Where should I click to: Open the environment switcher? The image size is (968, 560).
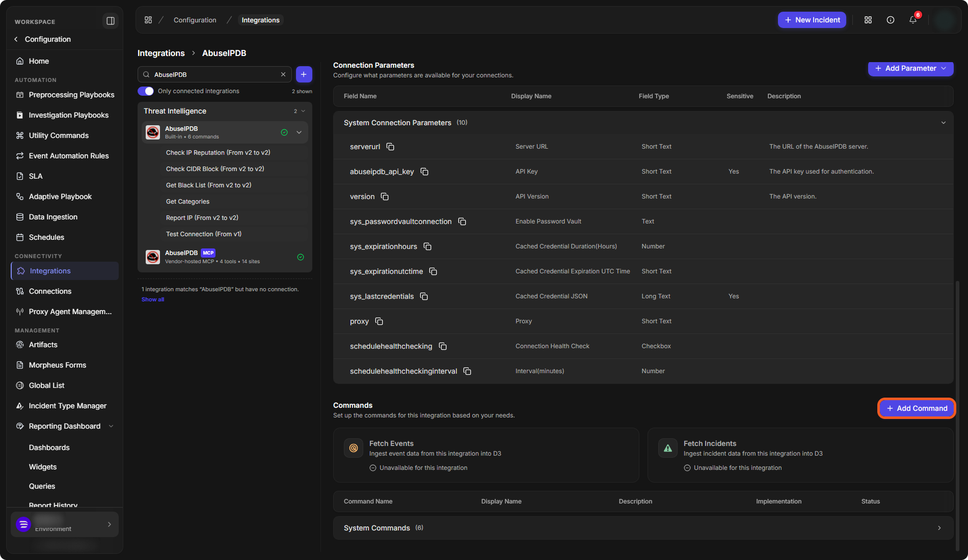pos(65,524)
